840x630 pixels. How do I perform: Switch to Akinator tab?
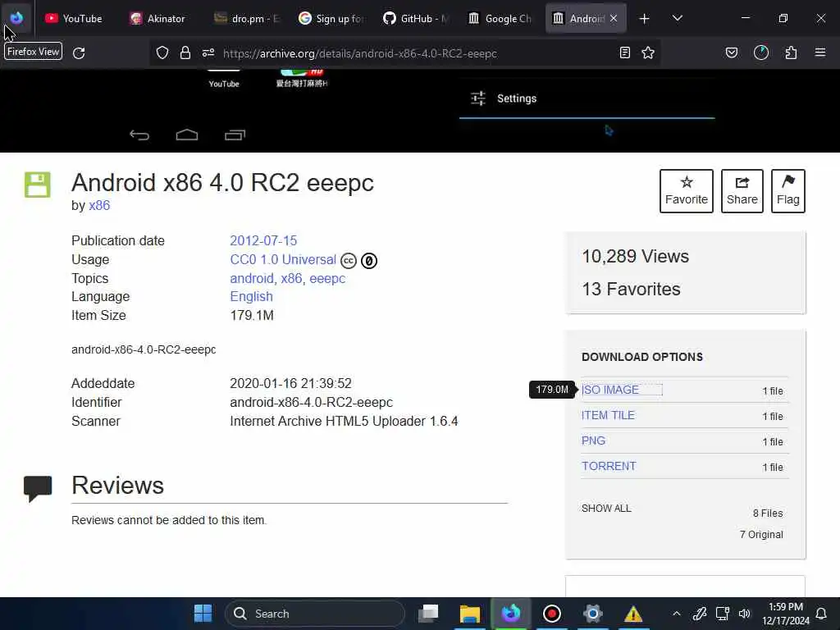tap(157, 19)
